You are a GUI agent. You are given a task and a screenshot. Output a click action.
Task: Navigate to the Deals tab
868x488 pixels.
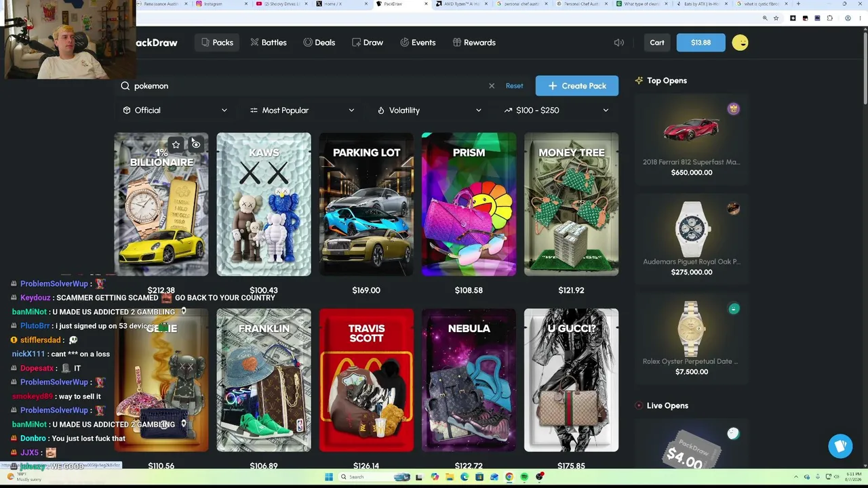click(319, 43)
